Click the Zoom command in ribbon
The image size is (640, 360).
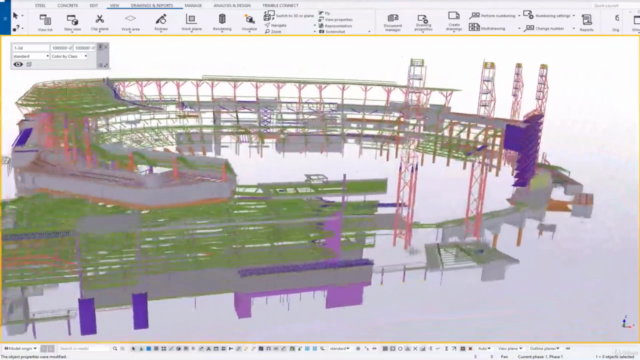tap(273, 31)
